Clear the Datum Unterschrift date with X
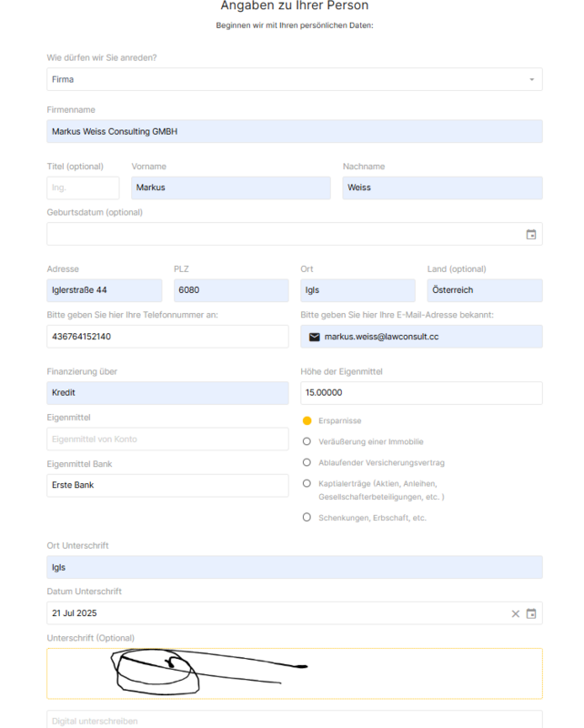The image size is (584, 728). [x=515, y=613]
